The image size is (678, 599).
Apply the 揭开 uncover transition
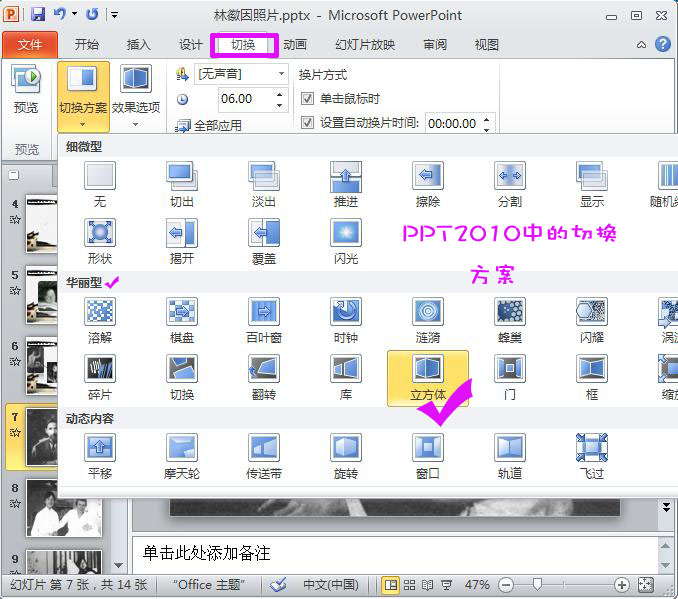[182, 242]
